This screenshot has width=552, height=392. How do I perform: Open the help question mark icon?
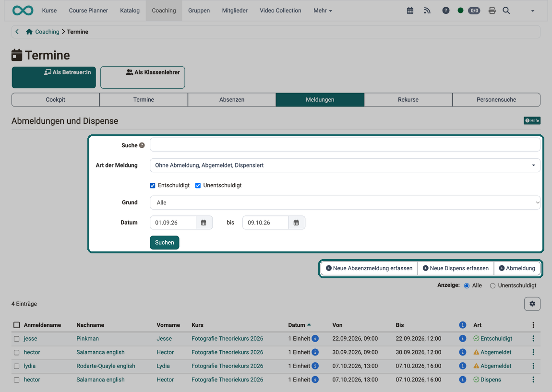click(446, 11)
